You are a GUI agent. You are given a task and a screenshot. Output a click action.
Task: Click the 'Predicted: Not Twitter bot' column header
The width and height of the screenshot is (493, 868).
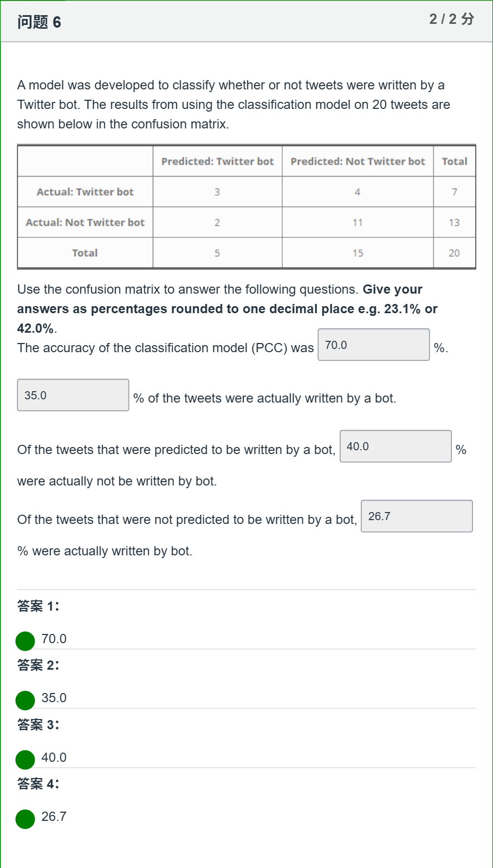358,161
